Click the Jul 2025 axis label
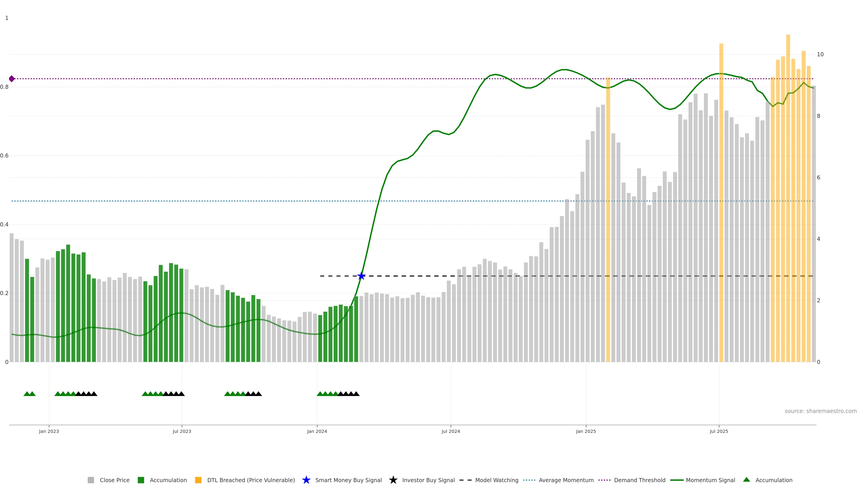The width and height of the screenshot is (868, 488). tap(719, 432)
